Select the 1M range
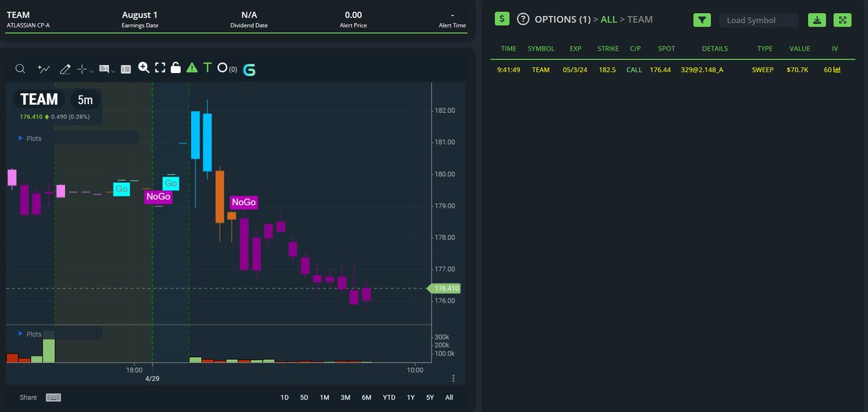 tap(325, 398)
